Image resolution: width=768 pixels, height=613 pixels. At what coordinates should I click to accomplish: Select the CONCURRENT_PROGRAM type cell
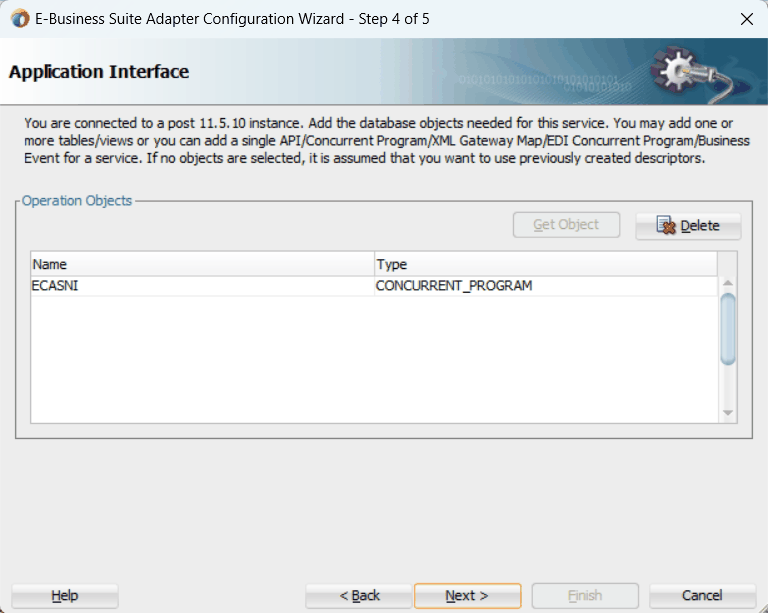point(546,285)
